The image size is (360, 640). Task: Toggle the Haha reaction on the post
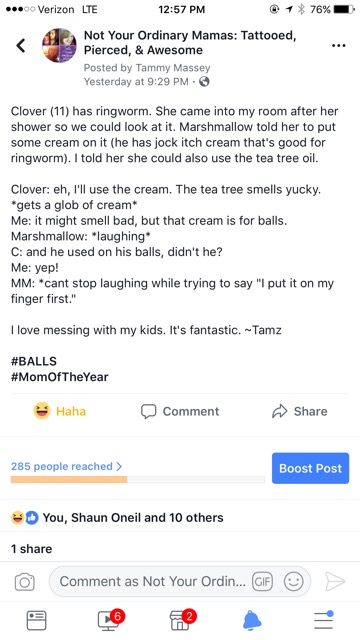(60, 411)
